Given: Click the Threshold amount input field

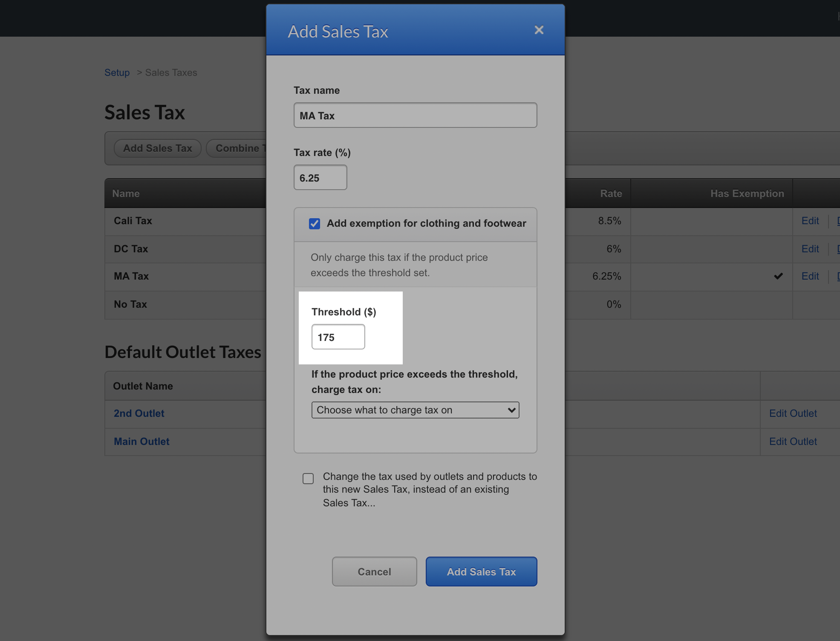Looking at the screenshot, I should coord(338,337).
